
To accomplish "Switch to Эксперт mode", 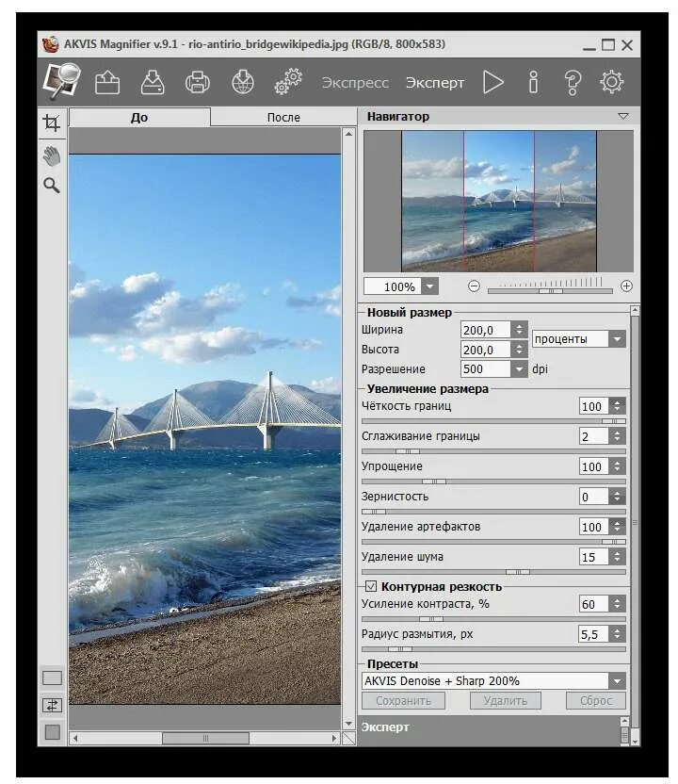I will [x=435, y=83].
